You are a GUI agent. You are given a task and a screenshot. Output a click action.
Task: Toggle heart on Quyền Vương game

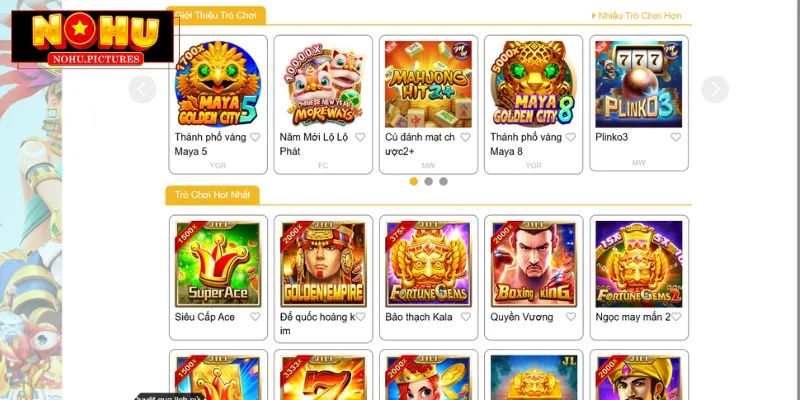[570, 317]
